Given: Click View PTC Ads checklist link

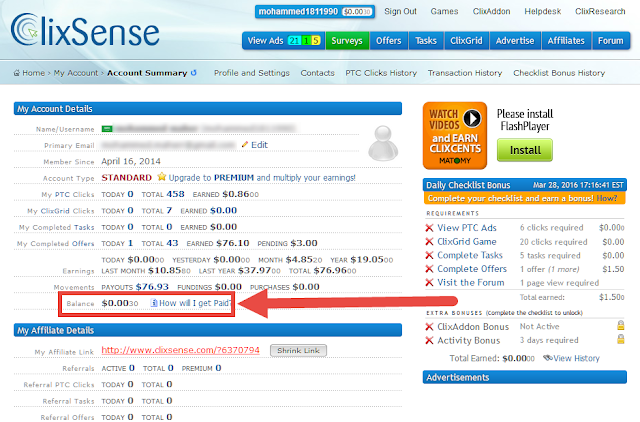Looking at the screenshot, I should pyautogui.click(x=467, y=228).
